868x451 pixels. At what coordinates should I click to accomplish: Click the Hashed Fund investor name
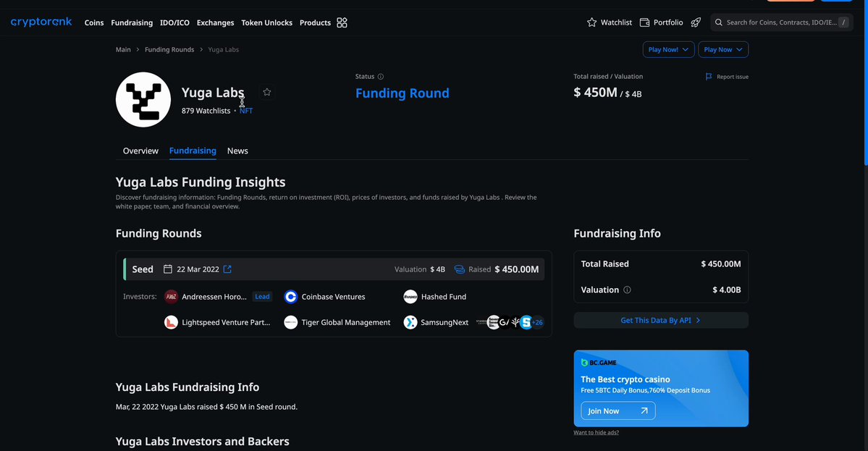(443, 297)
